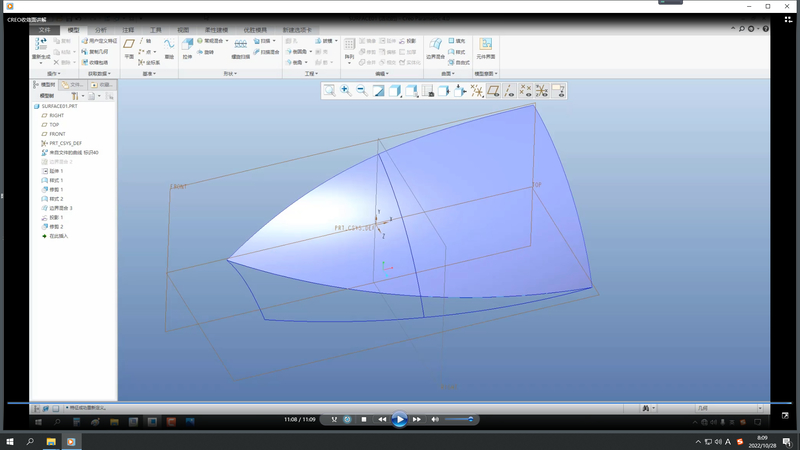
Task: Toggle plane display in graphics toolbar
Action: [x=493, y=91]
